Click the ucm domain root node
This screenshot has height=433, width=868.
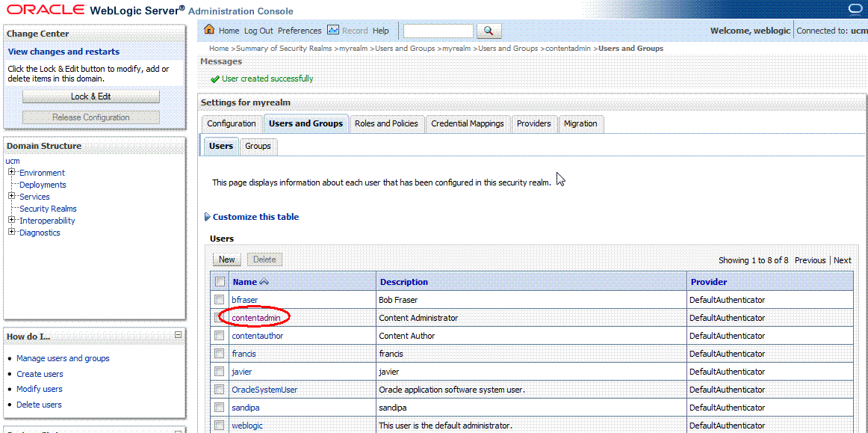click(x=12, y=161)
